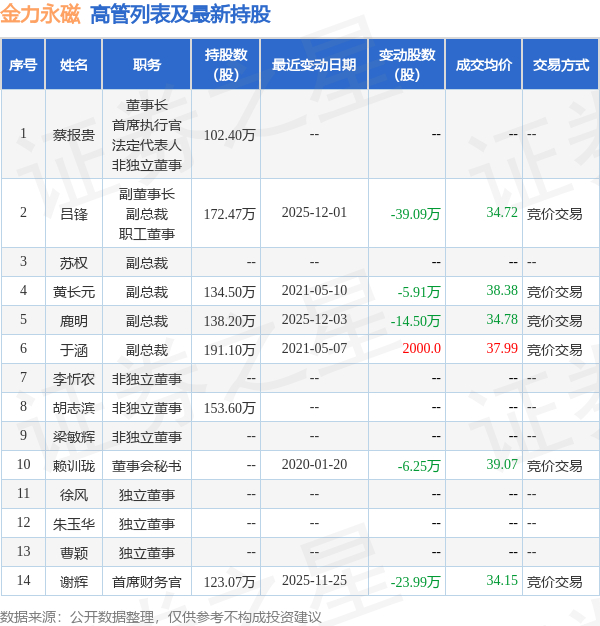This screenshot has width=600, height=626.
Task: Click the average price 38.38
Action: point(502,290)
